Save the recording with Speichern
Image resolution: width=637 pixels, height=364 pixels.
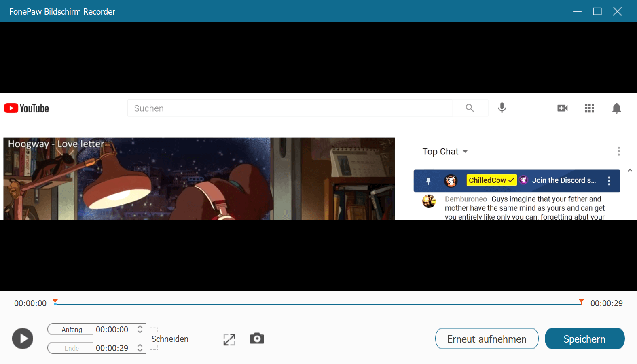click(x=585, y=339)
